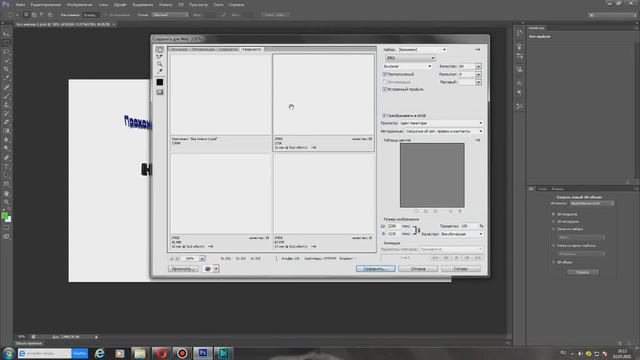Click the Save button
Image resolution: width=640 pixels, height=360 pixels.
coord(375,269)
